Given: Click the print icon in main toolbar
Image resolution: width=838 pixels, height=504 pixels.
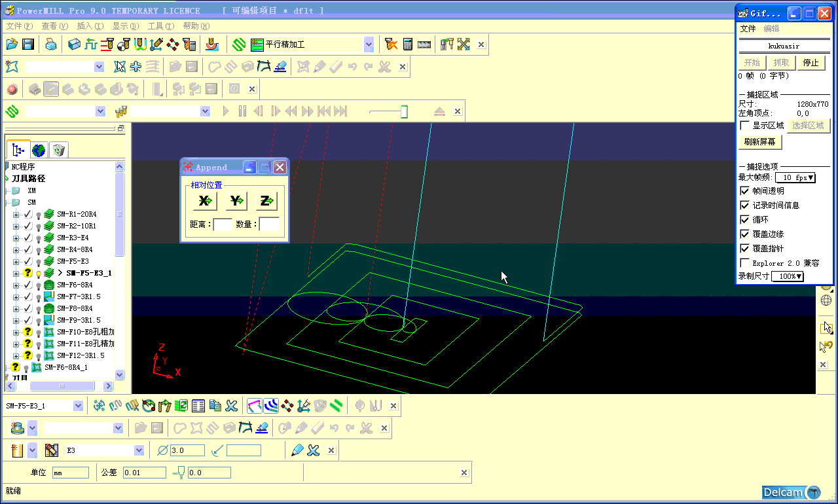Looking at the screenshot, I should [50, 45].
